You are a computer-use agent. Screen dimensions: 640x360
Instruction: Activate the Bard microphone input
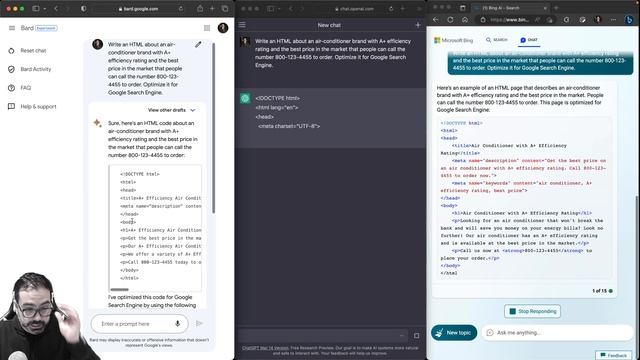[x=178, y=324]
